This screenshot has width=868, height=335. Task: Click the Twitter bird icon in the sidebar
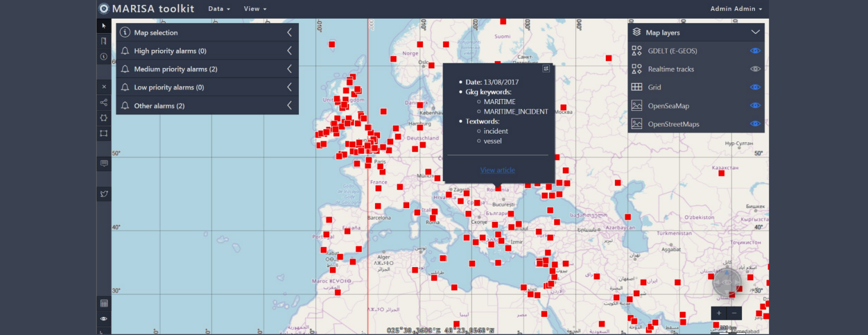[x=103, y=194]
